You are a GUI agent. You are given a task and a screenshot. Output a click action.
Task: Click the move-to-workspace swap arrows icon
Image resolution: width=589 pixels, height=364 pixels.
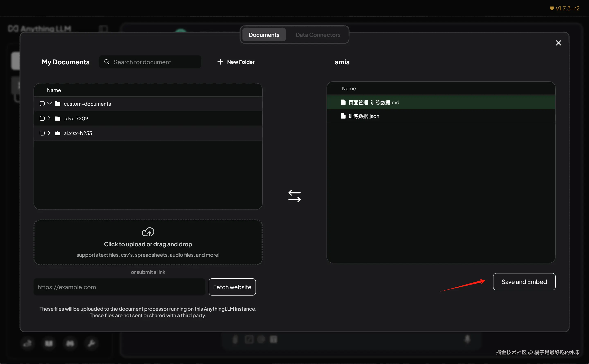point(295,196)
